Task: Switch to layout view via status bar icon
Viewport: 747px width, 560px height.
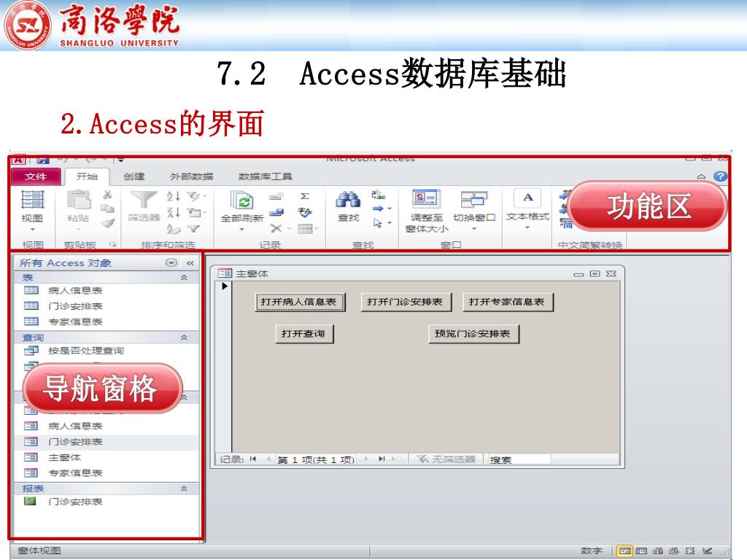Action: pyautogui.click(x=690, y=551)
